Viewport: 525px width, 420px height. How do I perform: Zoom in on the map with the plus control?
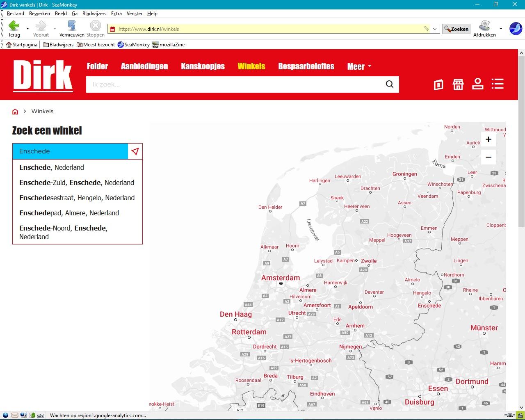pyautogui.click(x=488, y=139)
